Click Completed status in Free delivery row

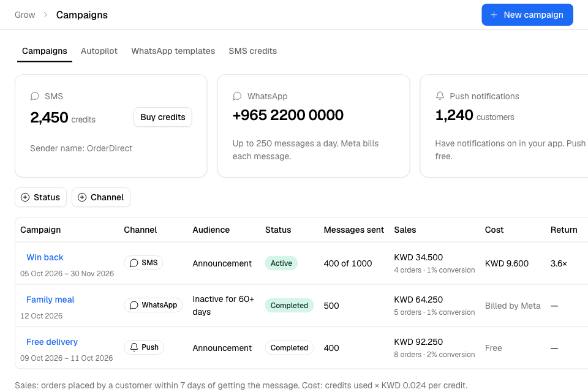[289, 348]
